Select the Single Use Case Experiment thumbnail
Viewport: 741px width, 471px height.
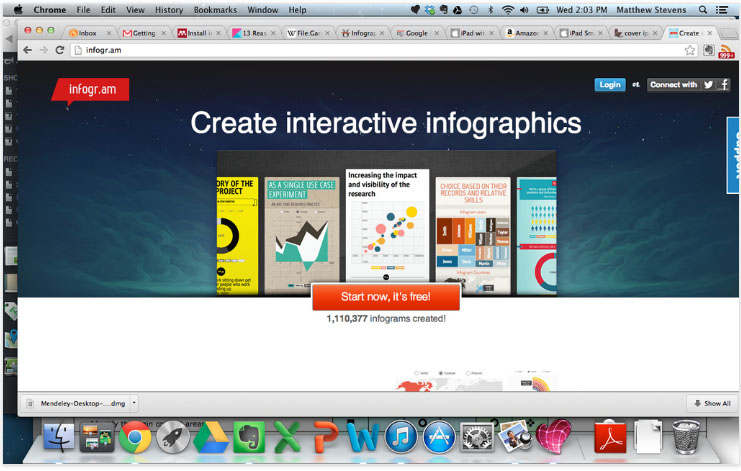click(302, 235)
